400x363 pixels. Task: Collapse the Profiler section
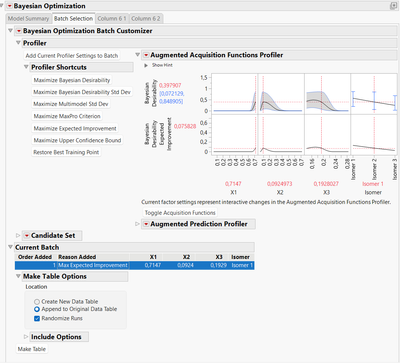pyautogui.click(x=18, y=43)
